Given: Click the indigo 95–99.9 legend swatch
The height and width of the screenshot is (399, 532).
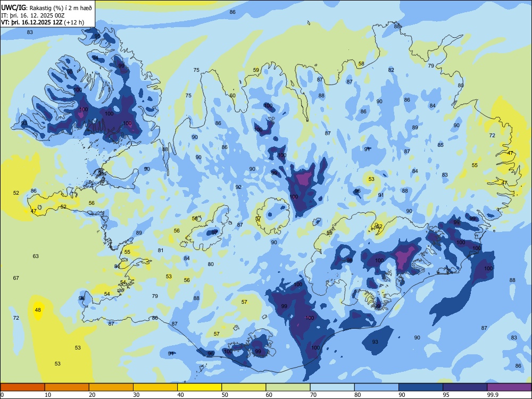Looking at the screenshot, I should [465, 387].
